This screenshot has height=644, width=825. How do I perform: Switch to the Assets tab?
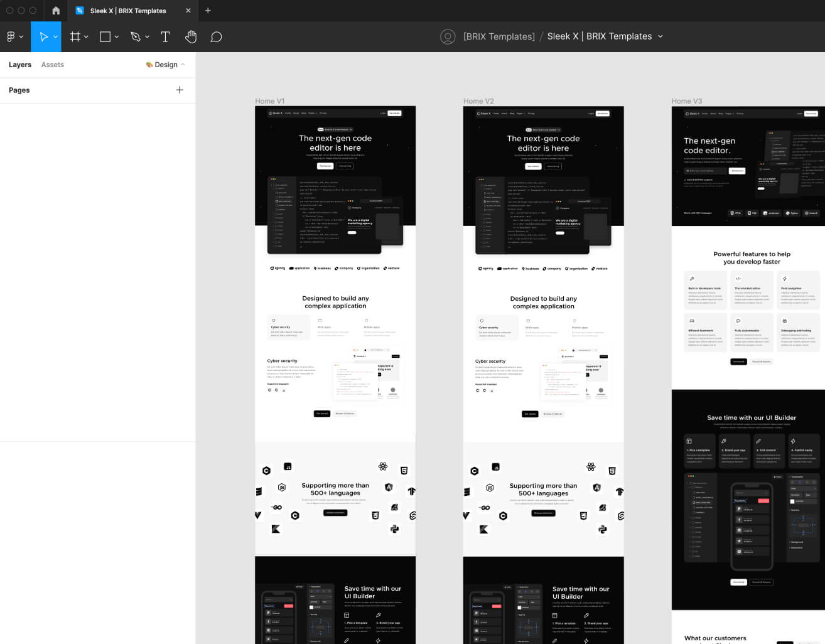point(52,65)
